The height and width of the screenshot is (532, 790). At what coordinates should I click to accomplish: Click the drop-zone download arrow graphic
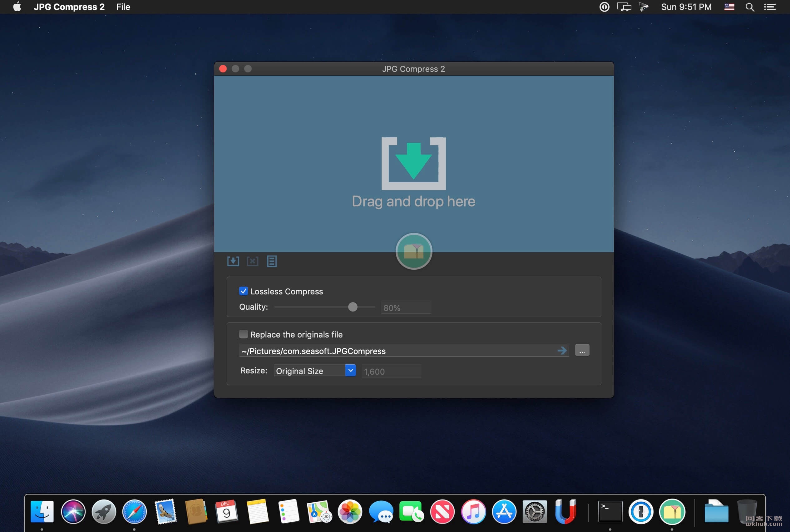414,164
